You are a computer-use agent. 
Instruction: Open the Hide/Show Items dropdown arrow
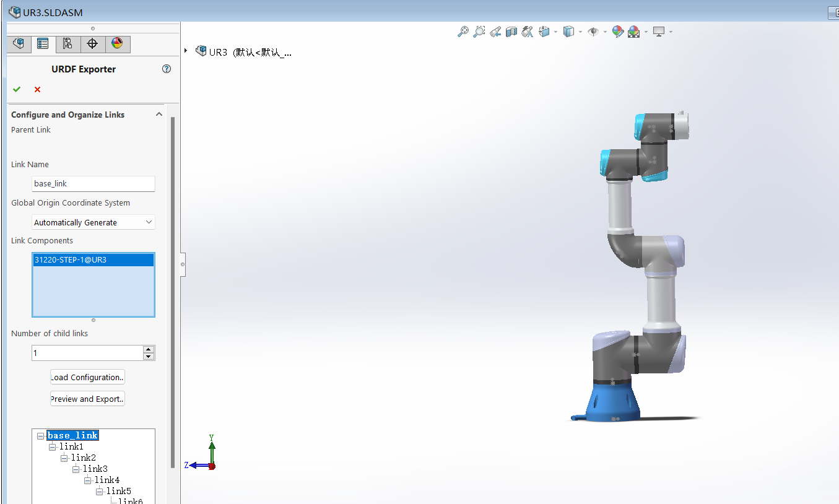605,32
